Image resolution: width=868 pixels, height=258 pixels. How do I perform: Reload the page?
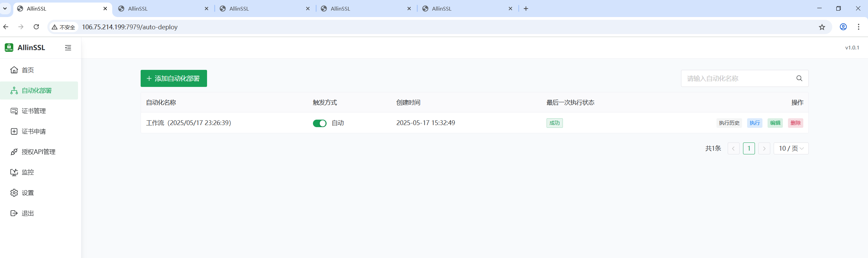pyautogui.click(x=36, y=27)
